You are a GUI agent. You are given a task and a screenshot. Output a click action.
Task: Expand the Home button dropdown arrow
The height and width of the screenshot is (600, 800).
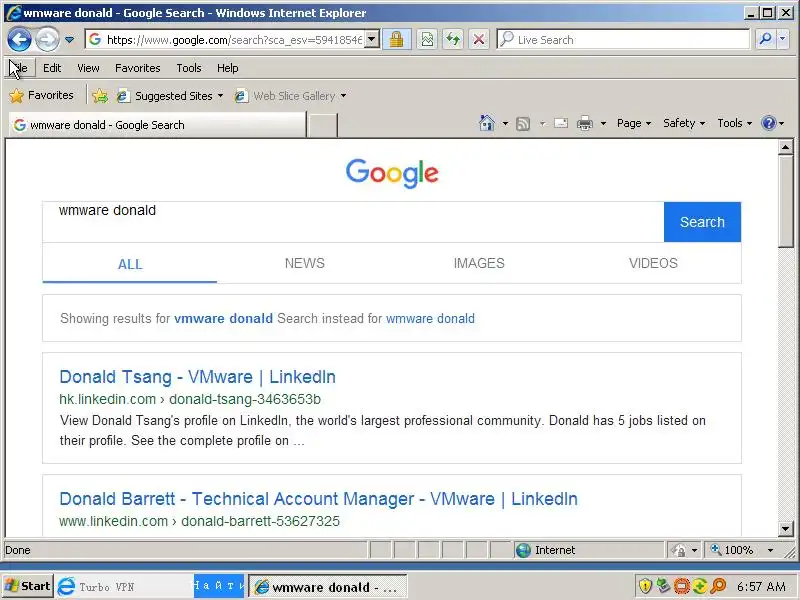coord(505,123)
